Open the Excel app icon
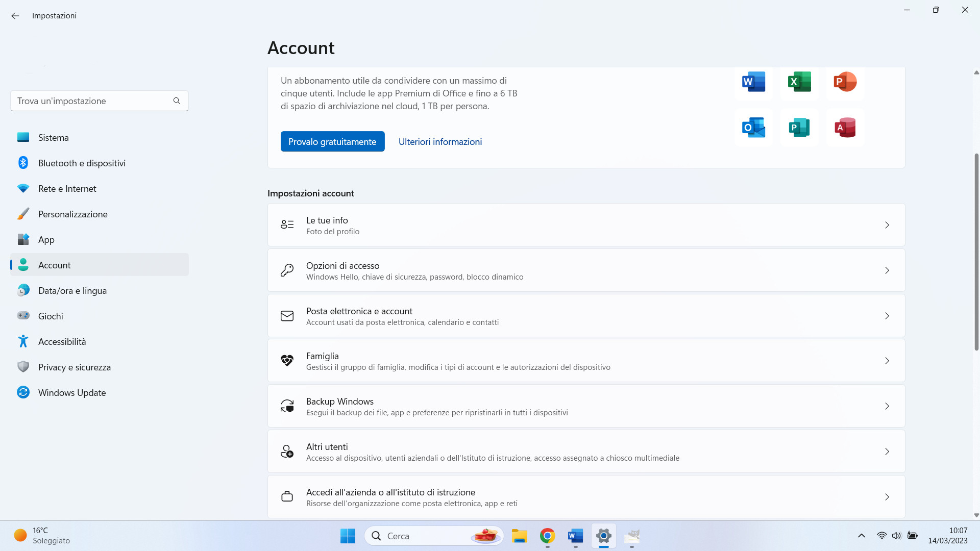 pos(799,82)
